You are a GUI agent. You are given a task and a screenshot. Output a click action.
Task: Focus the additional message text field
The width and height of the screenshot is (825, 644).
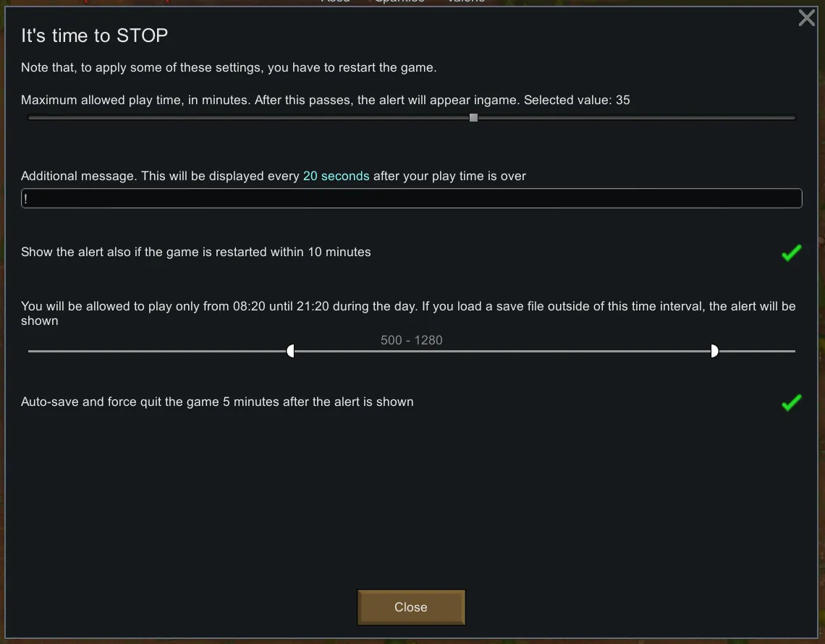[x=411, y=198]
